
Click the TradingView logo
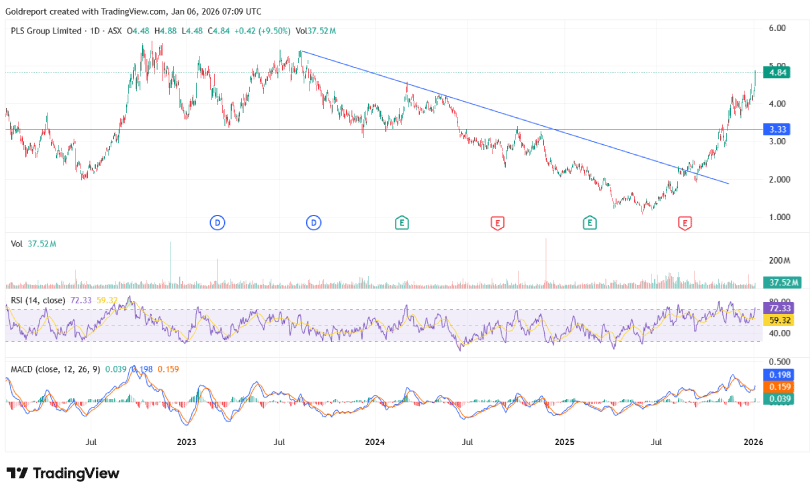click(x=62, y=472)
